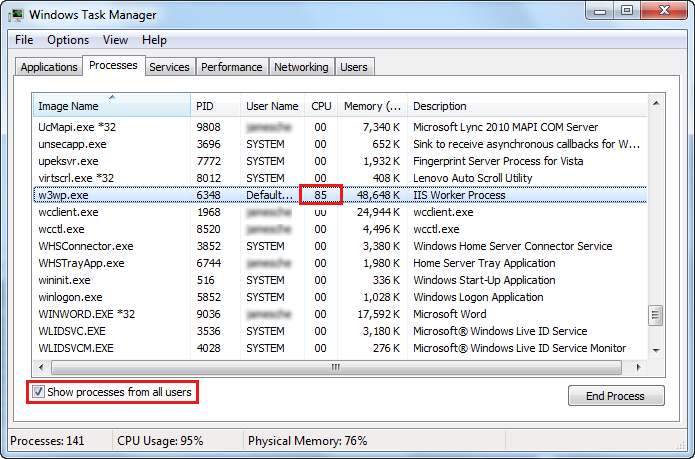Click the horizontal scrollbar right arrow
Screen dimensions: 695x459
(640, 366)
